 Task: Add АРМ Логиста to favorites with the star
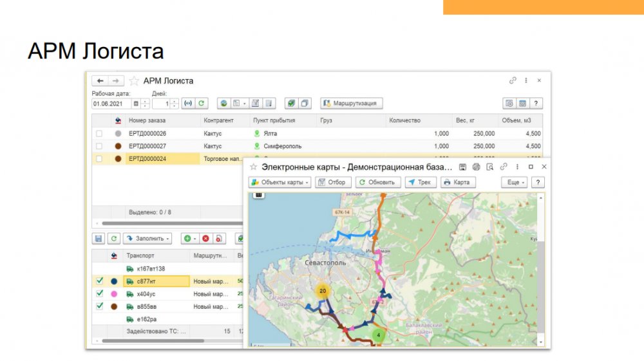point(134,81)
